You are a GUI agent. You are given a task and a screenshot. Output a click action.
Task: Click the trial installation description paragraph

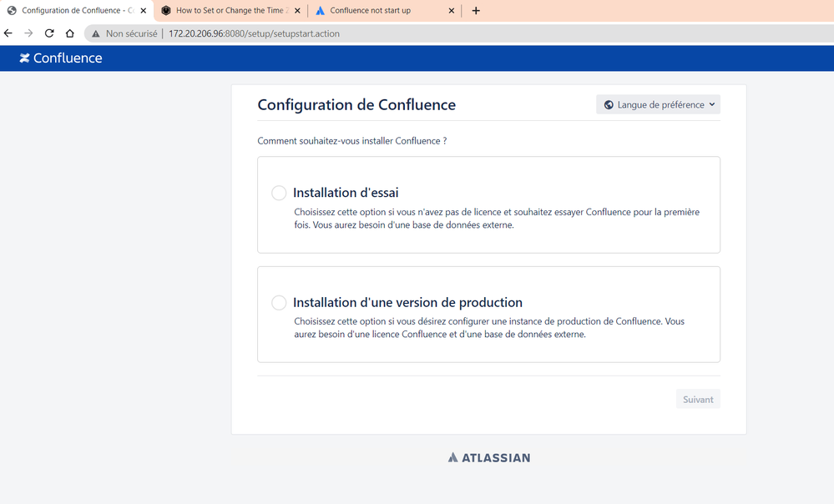(x=497, y=219)
